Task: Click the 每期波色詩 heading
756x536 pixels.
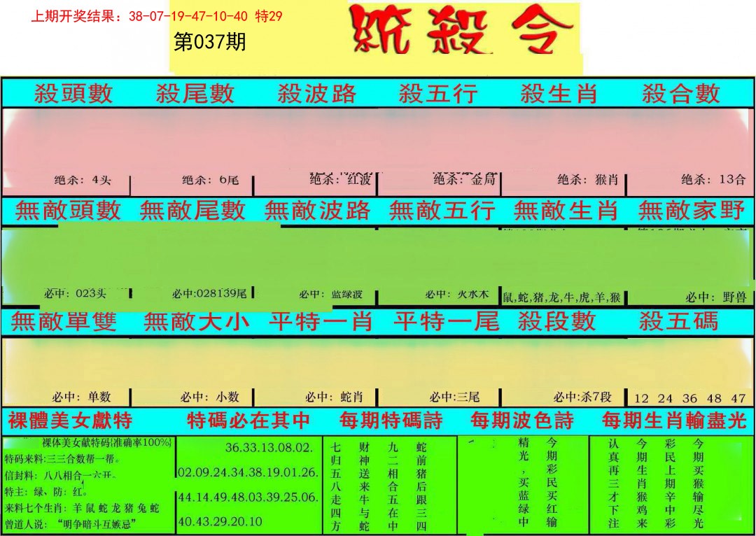Action: pyautogui.click(x=521, y=421)
